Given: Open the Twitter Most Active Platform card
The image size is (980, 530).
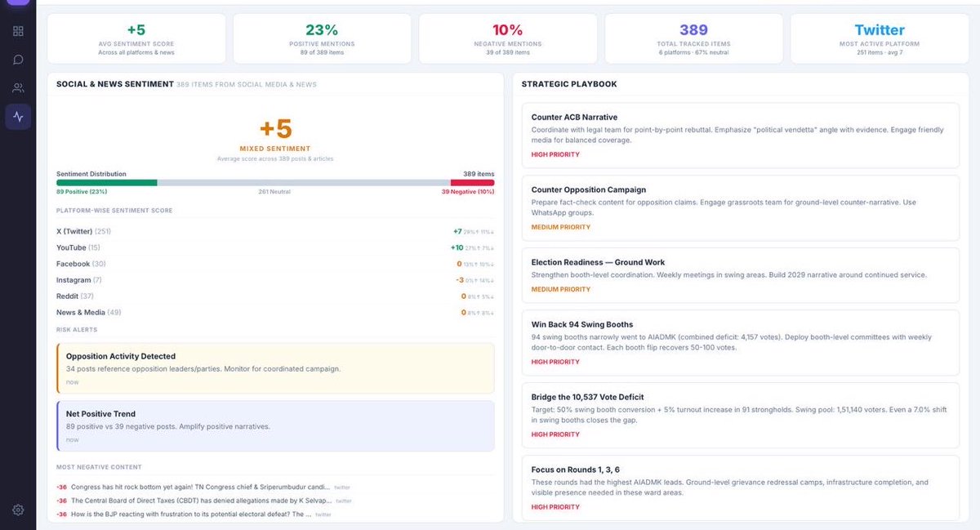Looking at the screenshot, I should click(880, 38).
